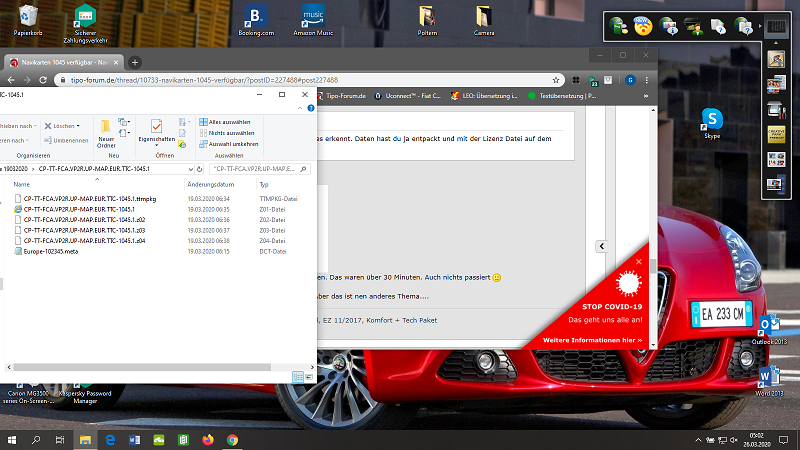Screen dimensions: 800x450
Task: Select the Navikarten 1045 browser tab
Action: click(62, 62)
